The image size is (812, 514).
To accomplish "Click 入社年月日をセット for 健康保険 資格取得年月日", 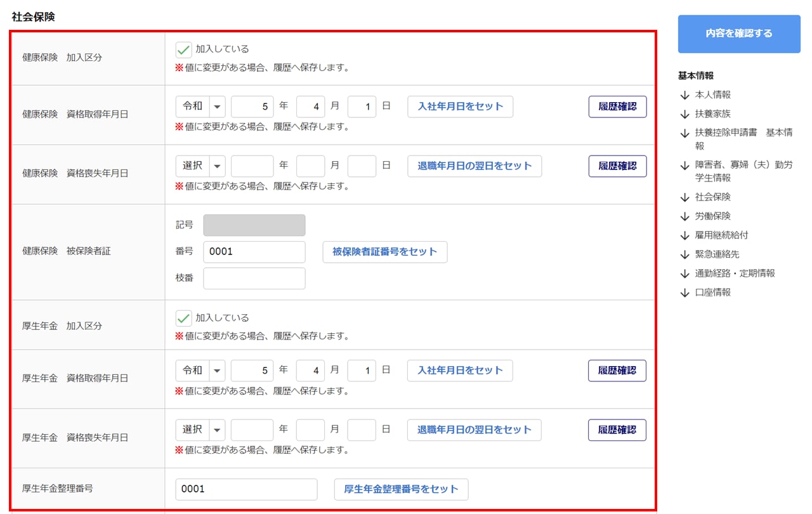I will [x=460, y=107].
